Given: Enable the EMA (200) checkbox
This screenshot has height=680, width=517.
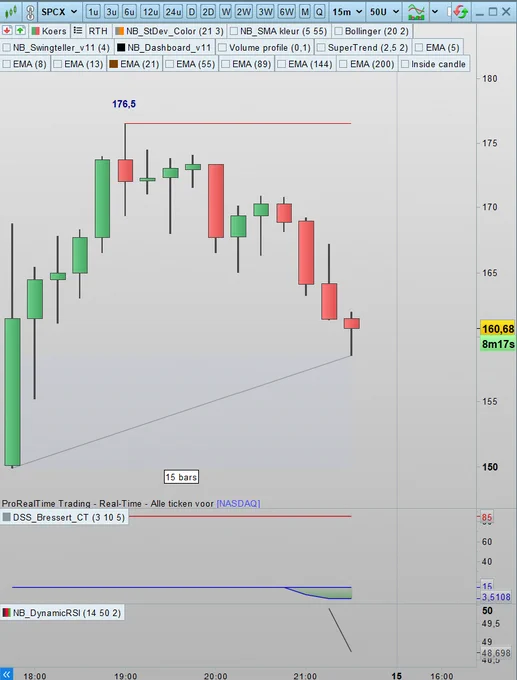Looking at the screenshot, I should [344, 64].
